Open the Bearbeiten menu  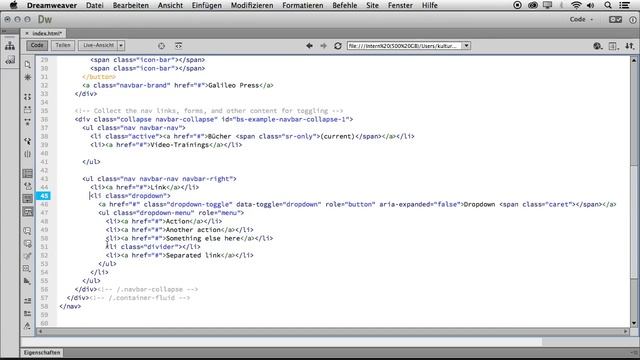coord(131,5)
